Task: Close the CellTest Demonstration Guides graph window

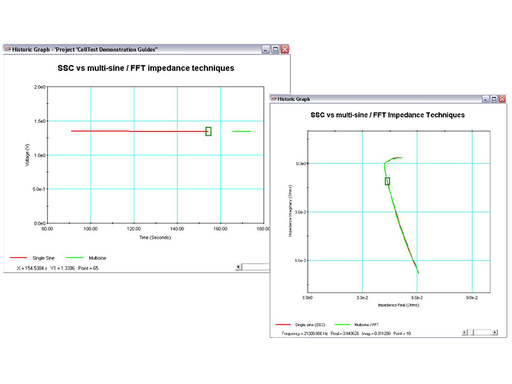Action: [285, 50]
